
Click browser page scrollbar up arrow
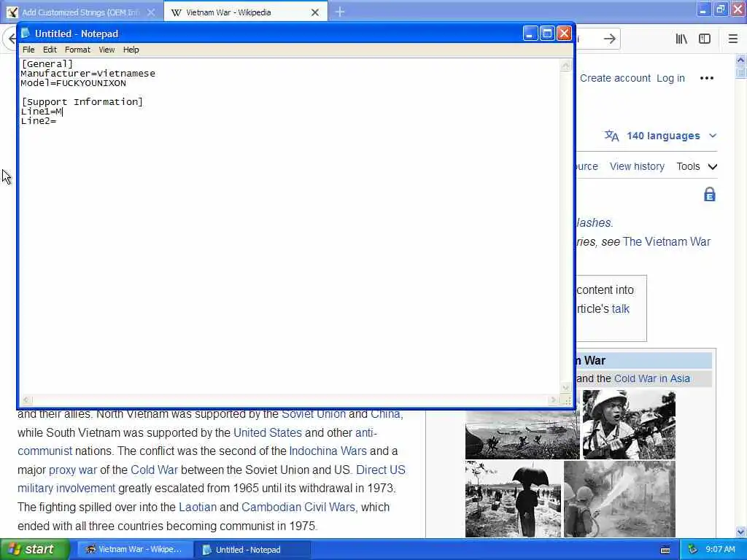tap(740, 60)
